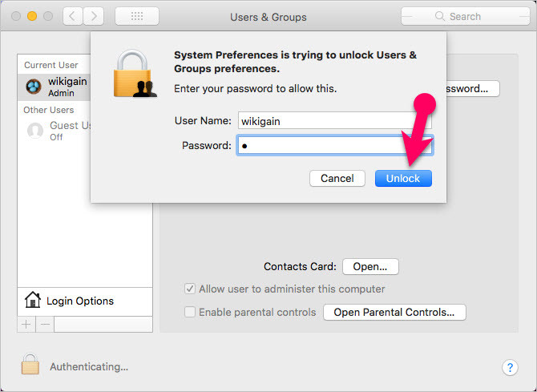Click the add user plus button

pyautogui.click(x=26, y=324)
